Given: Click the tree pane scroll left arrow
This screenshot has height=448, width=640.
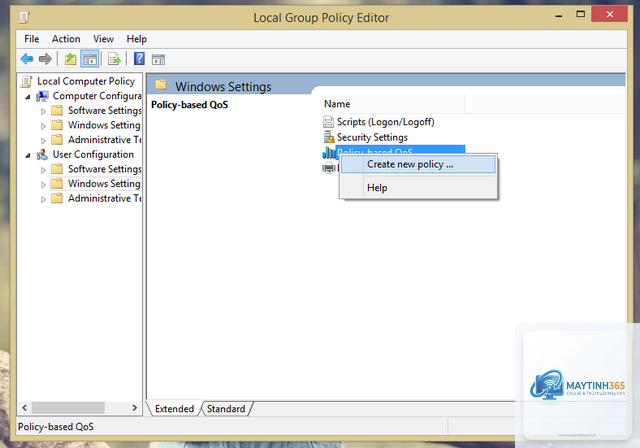Looking at the screenshot, I should tap(24, 408).
